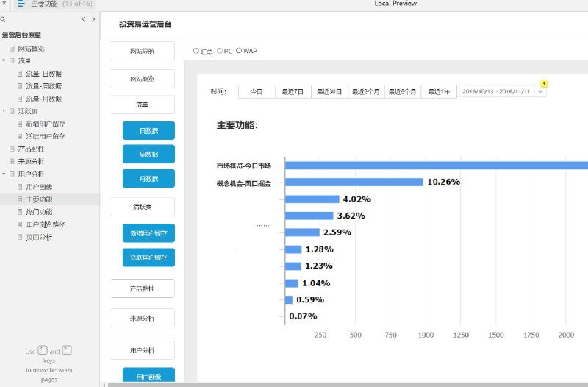Go to next page arrow
This screenshot has height=387, width=588.
(x=93, y=19)
